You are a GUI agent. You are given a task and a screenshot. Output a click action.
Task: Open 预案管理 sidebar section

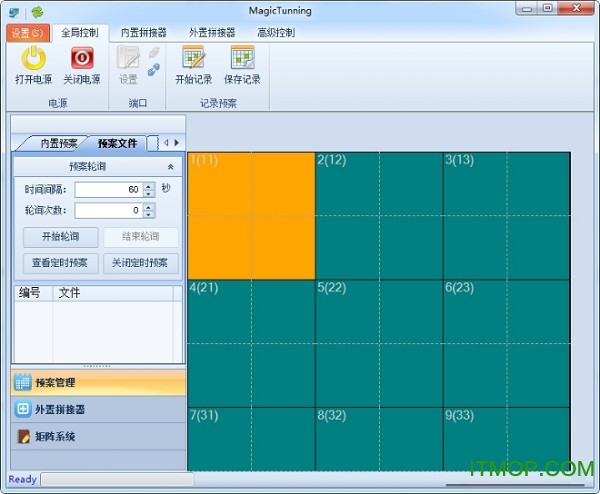(x=98, y=383)
